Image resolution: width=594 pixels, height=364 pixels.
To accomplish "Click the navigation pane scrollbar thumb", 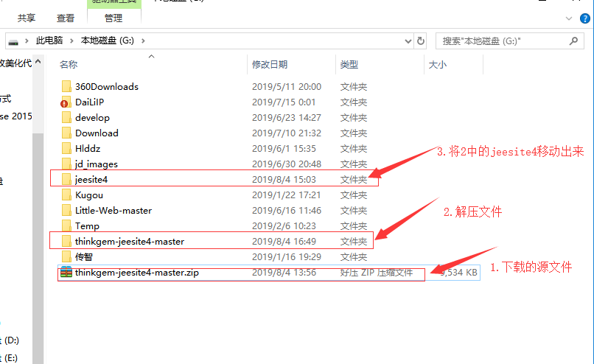I will pyautogui.click(x=38, y=248).
